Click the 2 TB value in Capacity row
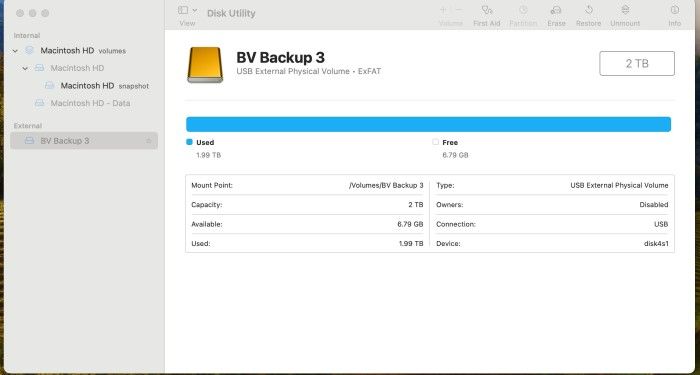The image size is (700, 375). (416, 205)
